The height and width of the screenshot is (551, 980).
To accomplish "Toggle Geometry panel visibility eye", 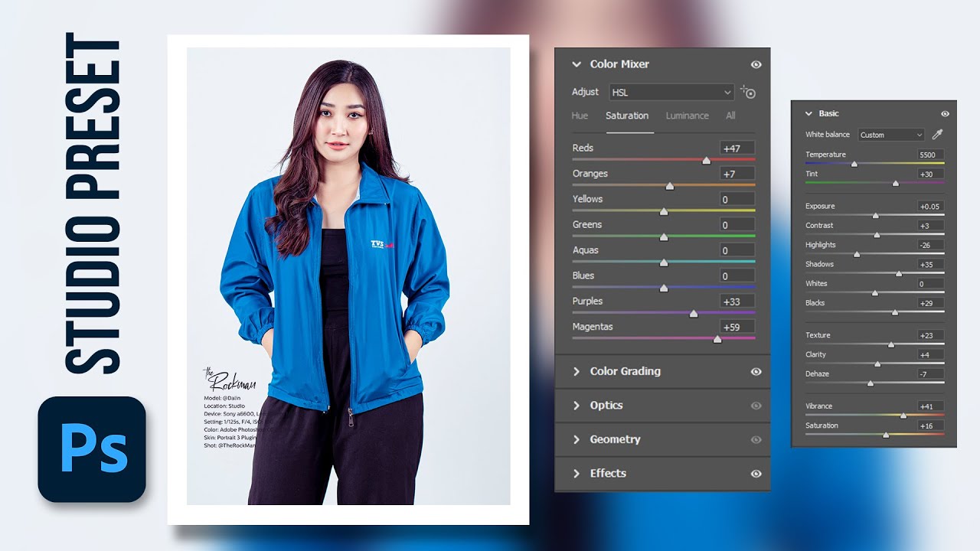I will click(756, 440).
